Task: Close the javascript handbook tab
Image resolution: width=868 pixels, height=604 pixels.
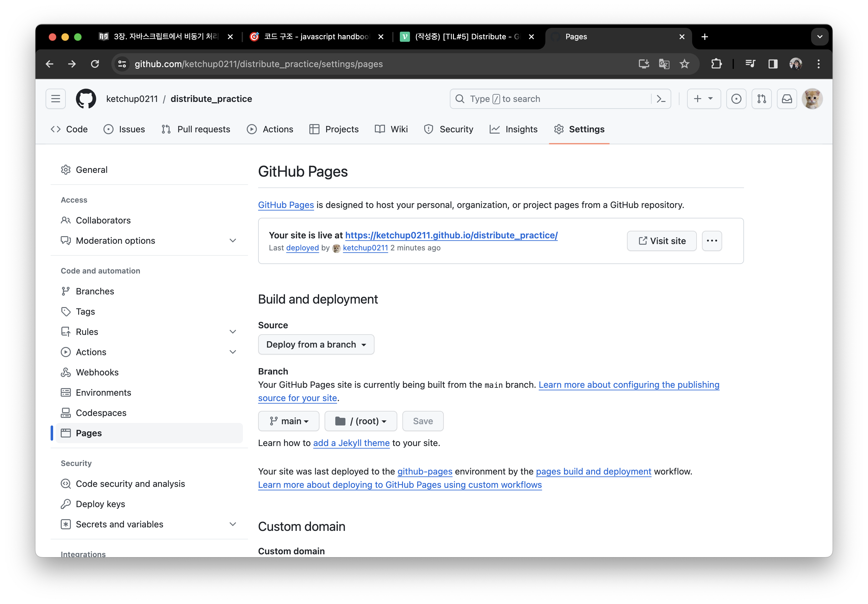Action: tap(381, 37)
